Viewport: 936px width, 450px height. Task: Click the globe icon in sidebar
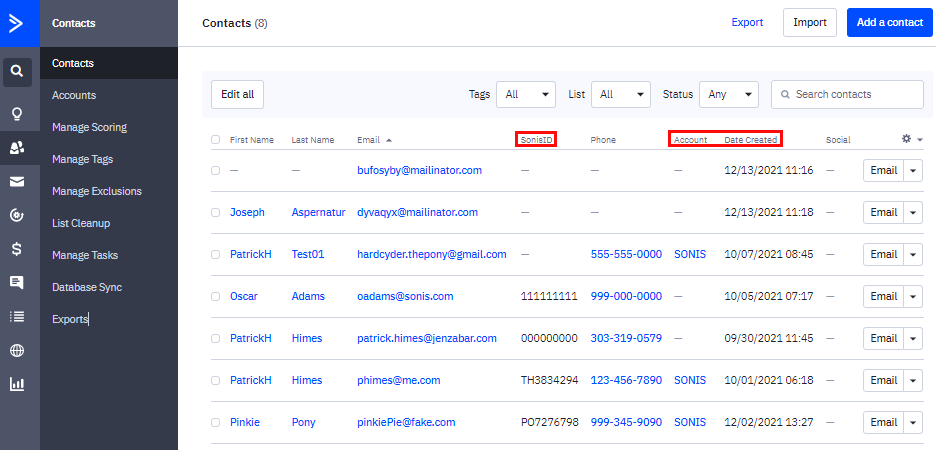tap(16, 351)
